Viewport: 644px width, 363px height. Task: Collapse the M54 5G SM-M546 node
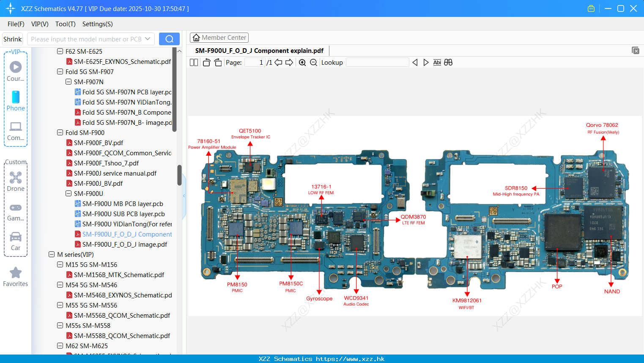coord(60,285)
